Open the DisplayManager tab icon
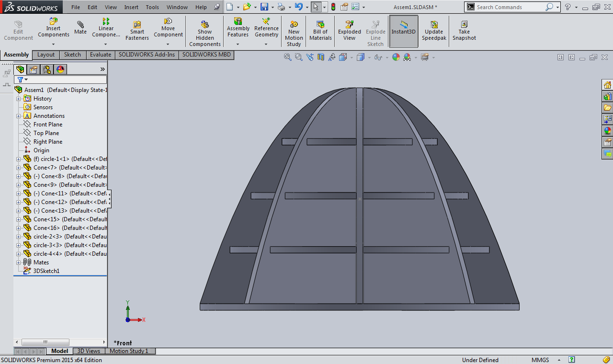The width and height of the screenshot is (613, 364). pyautogui.click(x=60, y=69)
